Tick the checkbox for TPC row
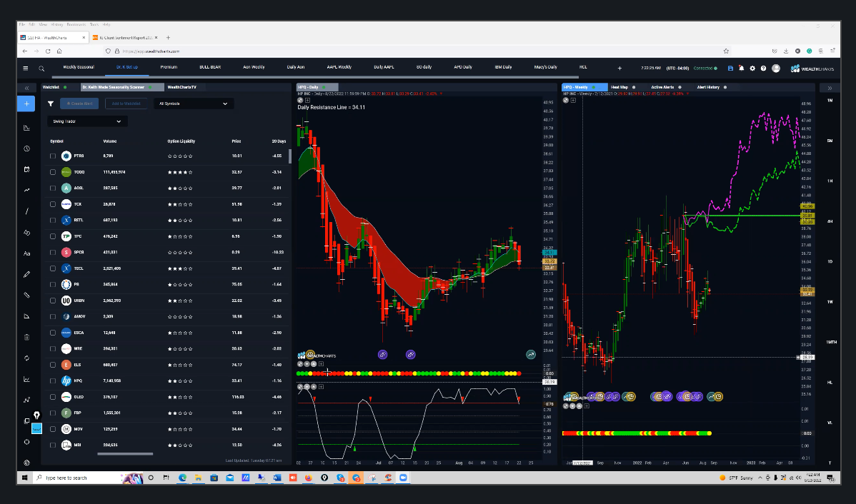 point(53,236)
